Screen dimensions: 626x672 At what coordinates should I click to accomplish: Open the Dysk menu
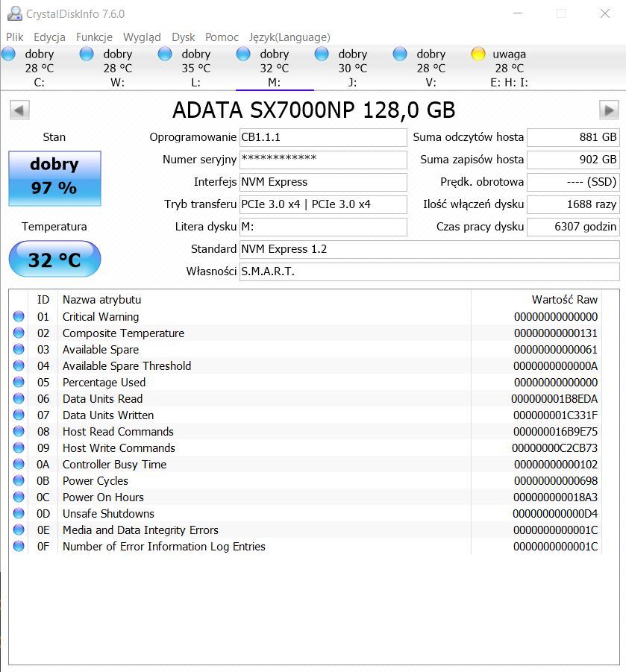pos(184,37)
